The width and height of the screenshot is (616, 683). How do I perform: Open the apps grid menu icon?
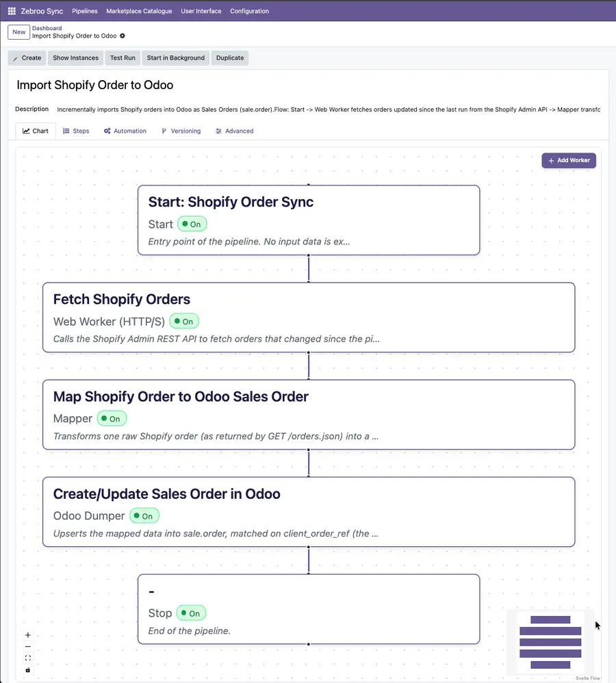[12, 11]
